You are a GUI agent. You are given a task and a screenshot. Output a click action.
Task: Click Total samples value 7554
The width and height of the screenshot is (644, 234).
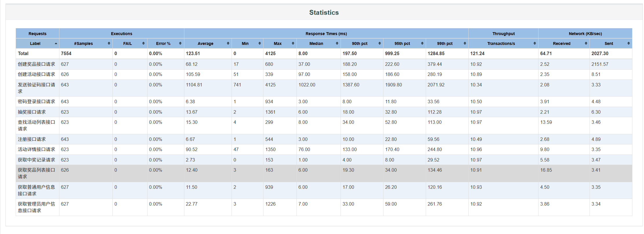tap(66, 53)
